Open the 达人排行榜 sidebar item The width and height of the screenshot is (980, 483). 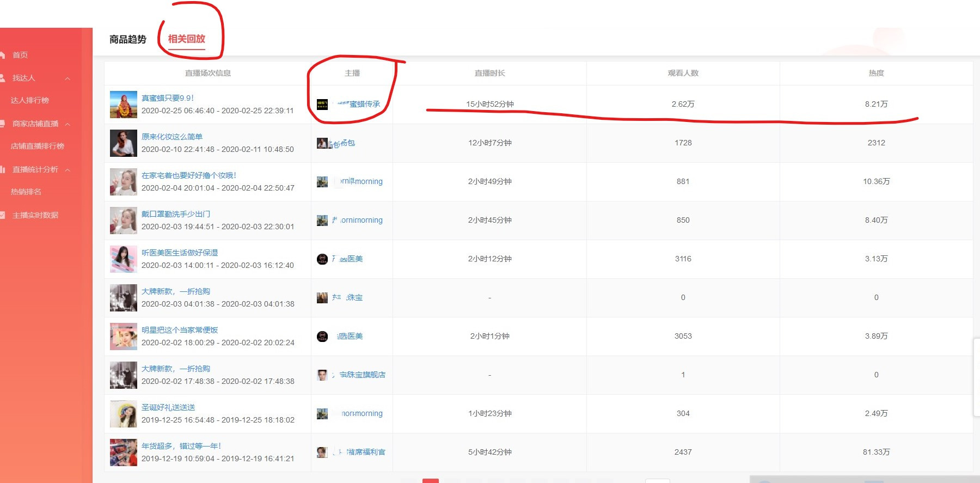[x=30, y=100]
